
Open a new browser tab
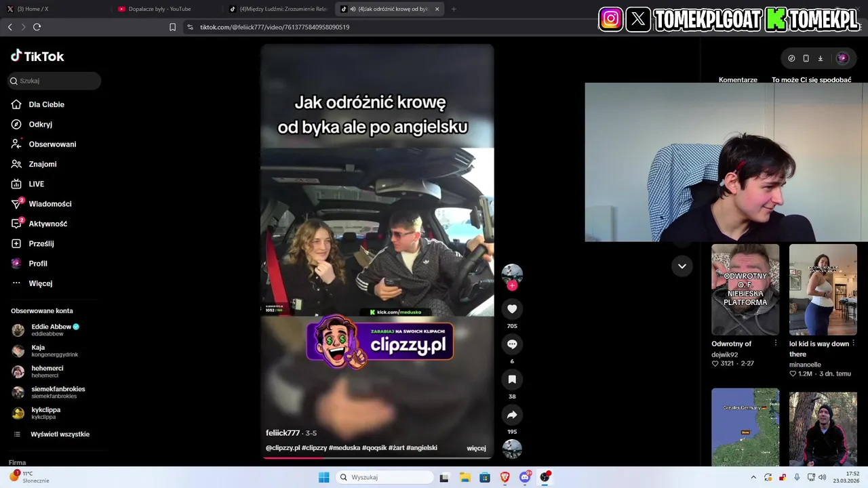pyautogui.click(x=454, y=9)
